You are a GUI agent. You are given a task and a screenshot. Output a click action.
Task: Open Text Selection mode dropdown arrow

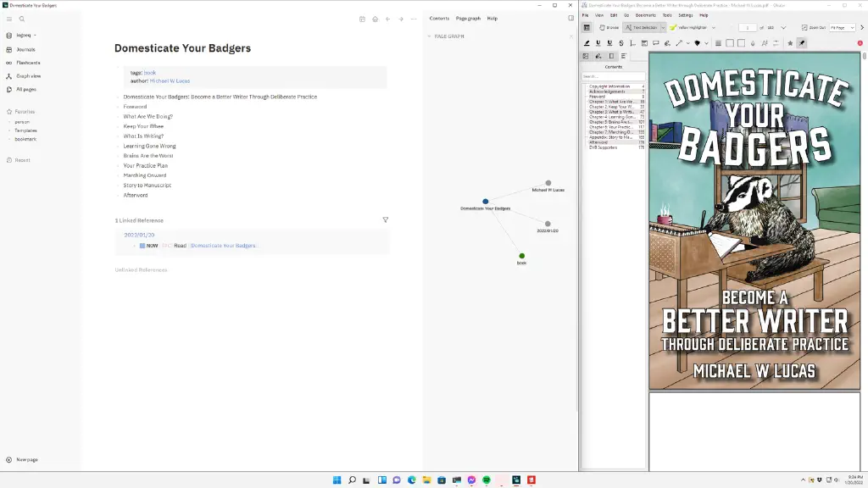coord(663,27)
